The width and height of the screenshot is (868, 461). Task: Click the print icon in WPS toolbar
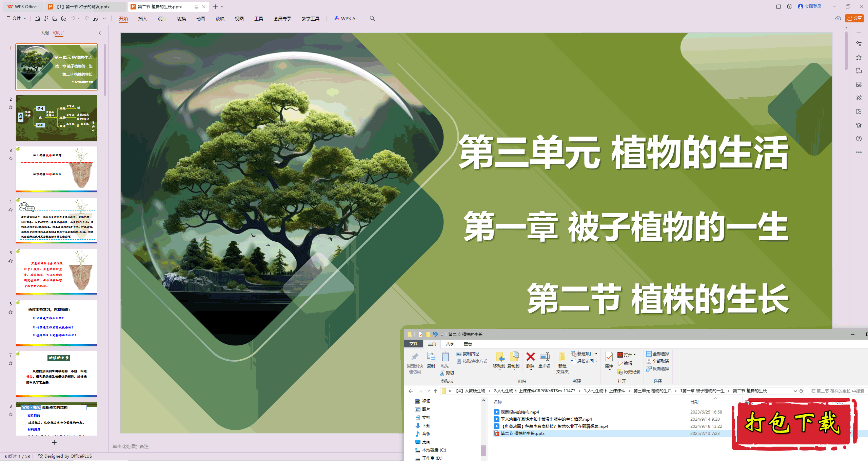[55, 18]
